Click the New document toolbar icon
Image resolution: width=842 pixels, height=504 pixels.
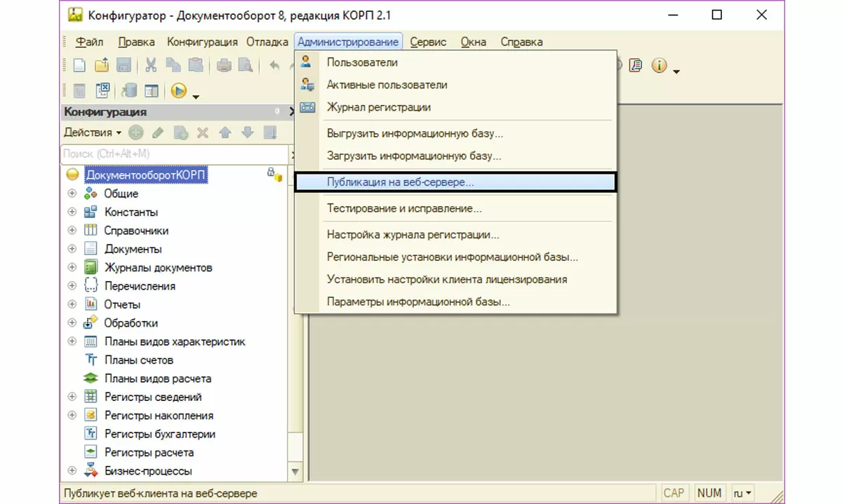79,65
